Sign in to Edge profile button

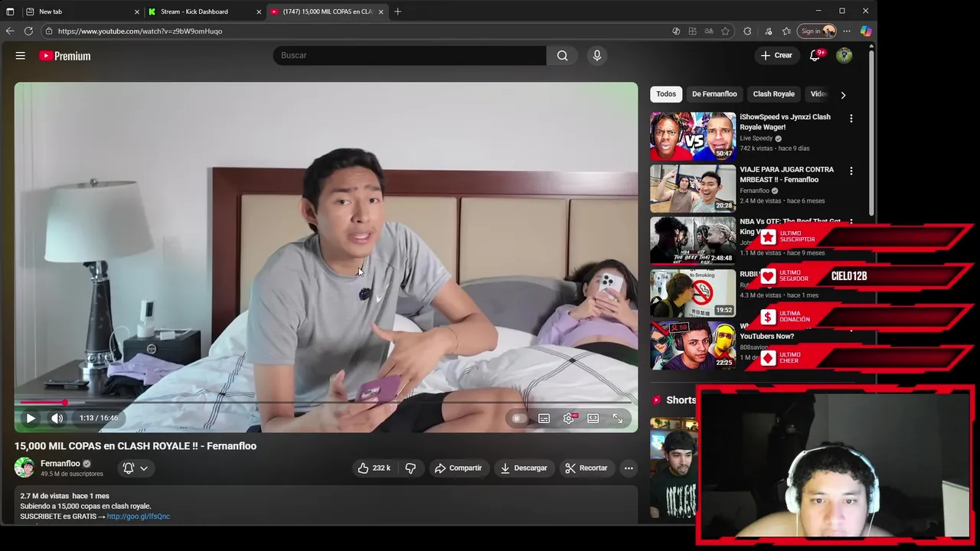pyautogui.click(x=817, y=31)
